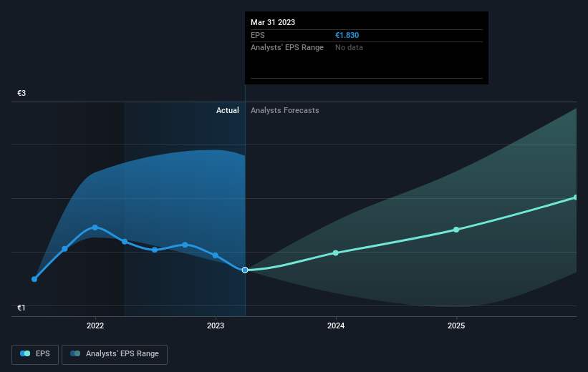
Task: Click the Analysts Forecasts section label
Action: click(x=285, y=110)
